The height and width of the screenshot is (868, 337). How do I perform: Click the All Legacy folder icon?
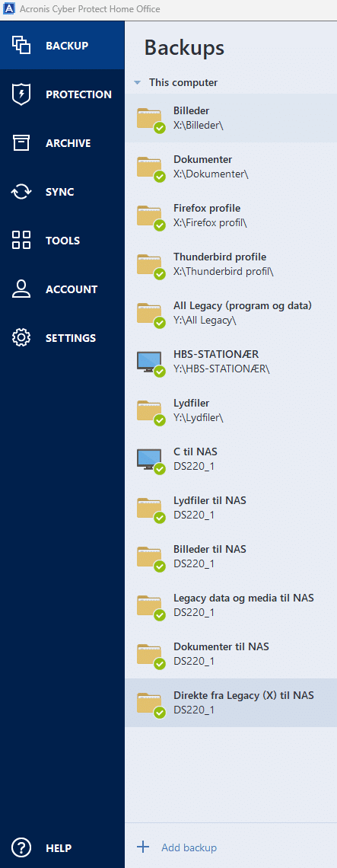151,314
